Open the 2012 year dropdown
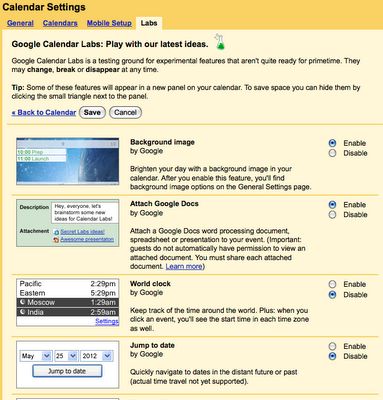The image size is (383, 400). pos(97,356)
